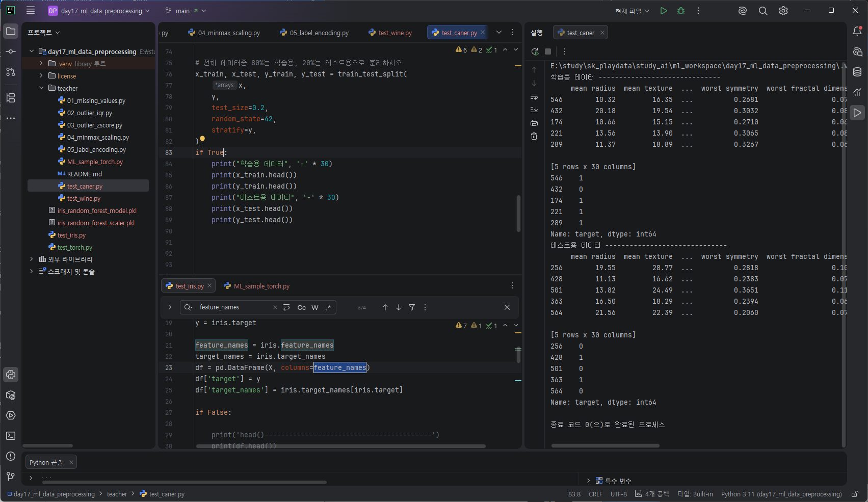Toggle read-only lock in status bar
The image size is (868, 502).
(855, 494)
